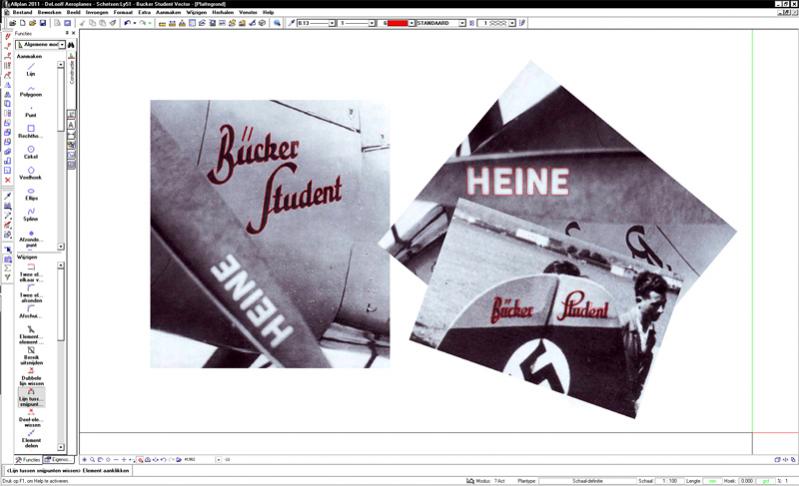
Task: Click up arrow of Aanmaken list scrollbar
Action: tap(61, 65)
